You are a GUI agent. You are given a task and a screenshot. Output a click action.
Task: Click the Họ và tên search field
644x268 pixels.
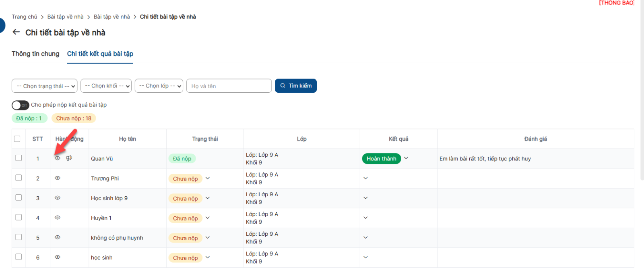pyautogui.click(x=229, y=86)
